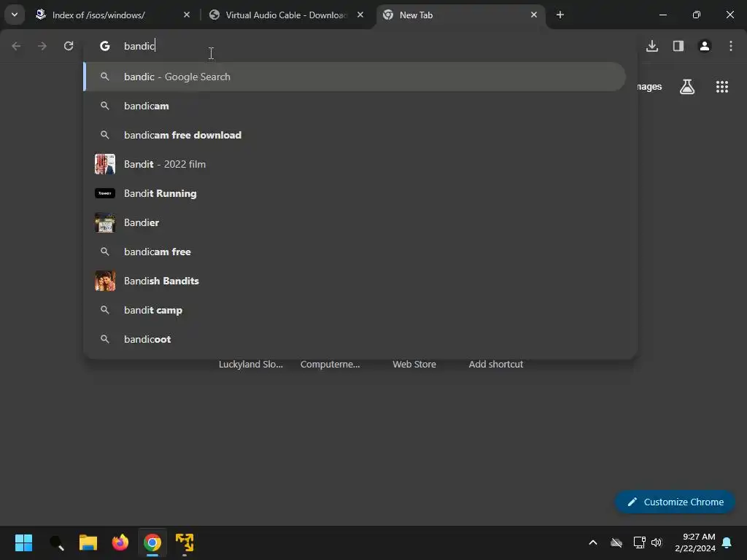Open Search Labs flask icon
The height and width of the screenshot is (560, 747).
point(687,87)
